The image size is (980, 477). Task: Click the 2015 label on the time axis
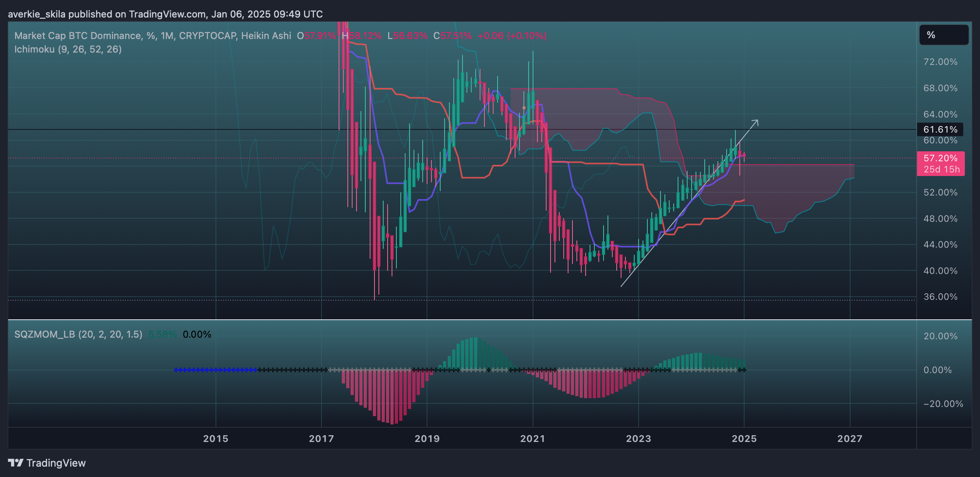pos(216,439)
